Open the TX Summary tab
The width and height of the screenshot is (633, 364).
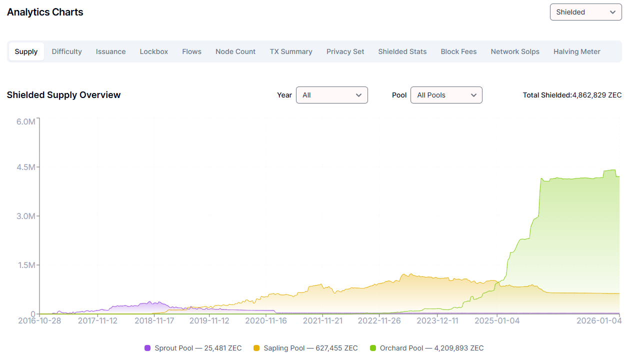[291, 51]
